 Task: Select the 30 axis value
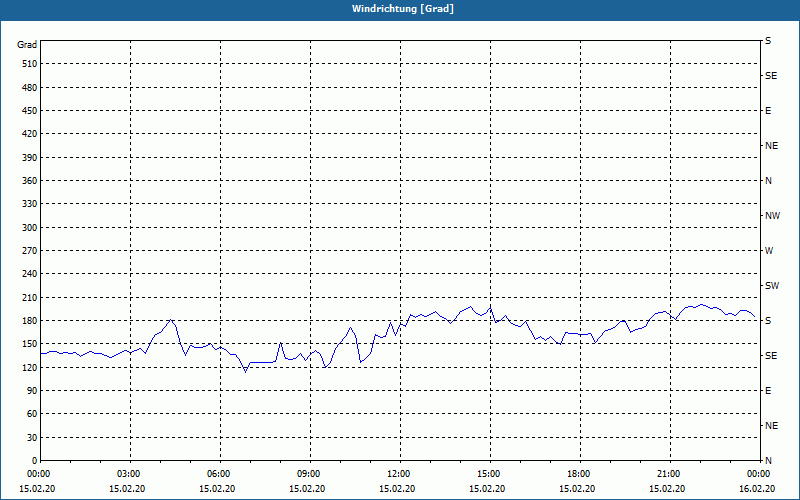(x=33, y=437)
